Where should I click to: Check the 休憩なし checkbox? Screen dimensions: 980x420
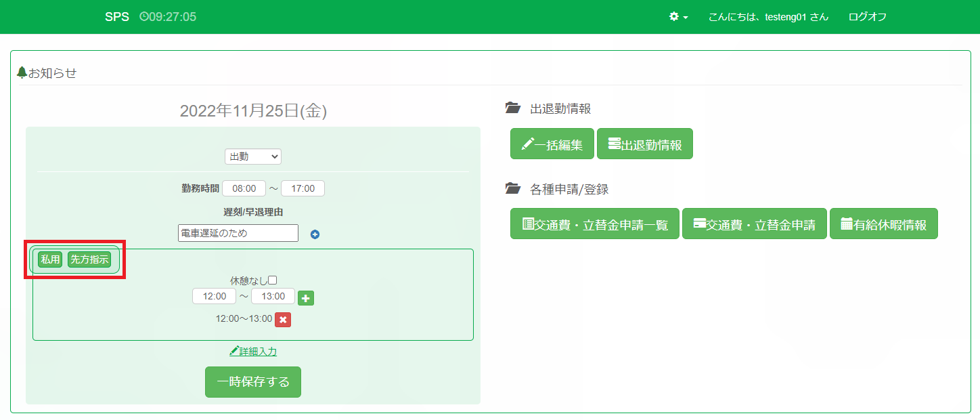(x=273, y=280)
